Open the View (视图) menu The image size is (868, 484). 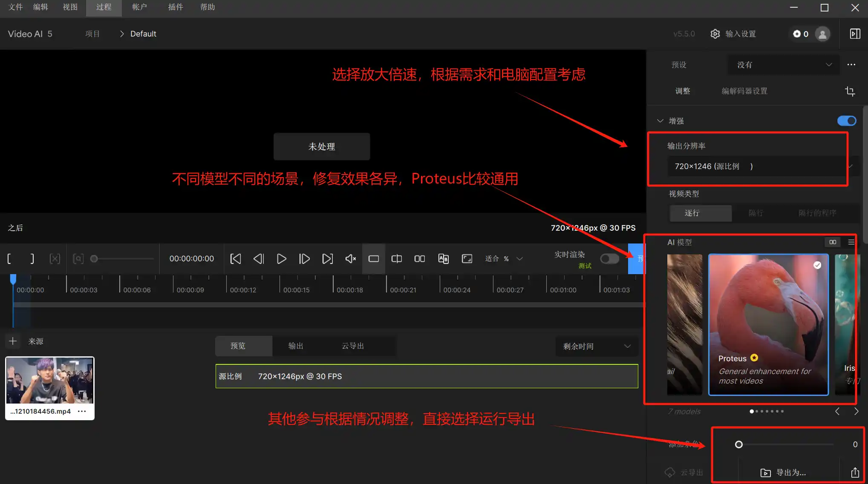pyautogui.click(x=70, y=7)
